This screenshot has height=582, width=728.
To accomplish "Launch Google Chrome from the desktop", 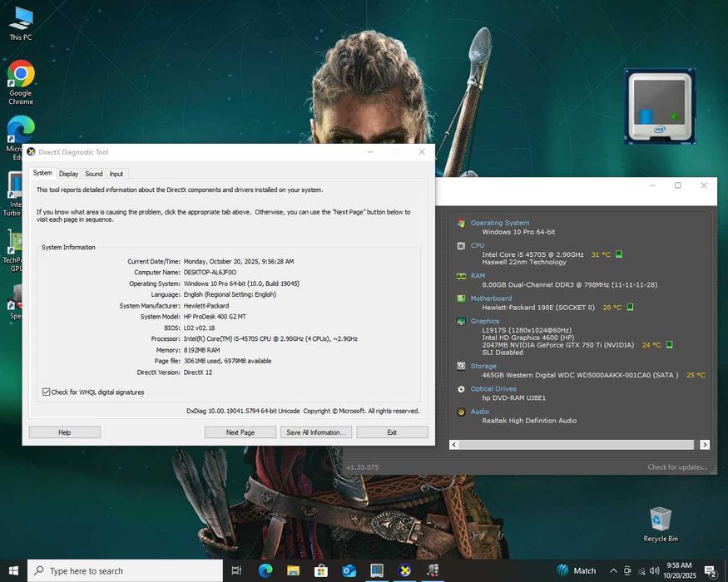I will (21, 82).
